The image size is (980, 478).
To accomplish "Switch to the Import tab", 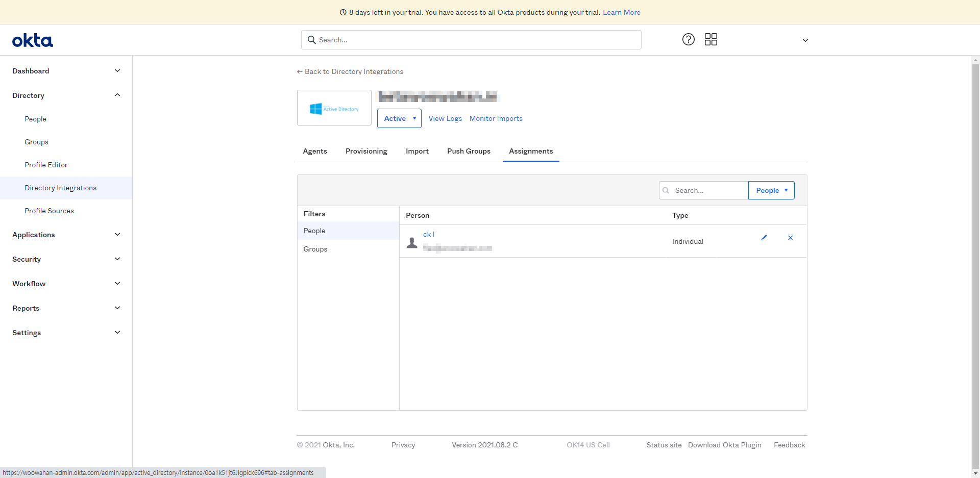I will point(418,151).
